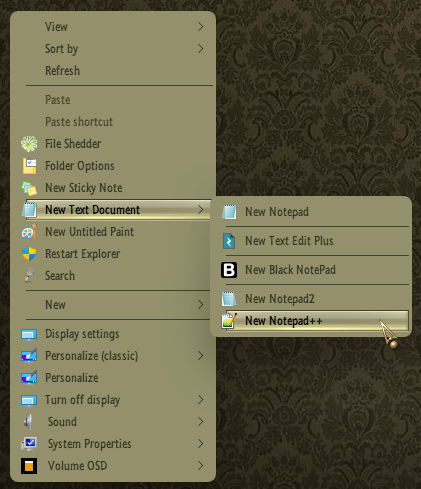Expand the New Text Document arrow
This screenshot has width=421, height=489.
coord(200,210)
